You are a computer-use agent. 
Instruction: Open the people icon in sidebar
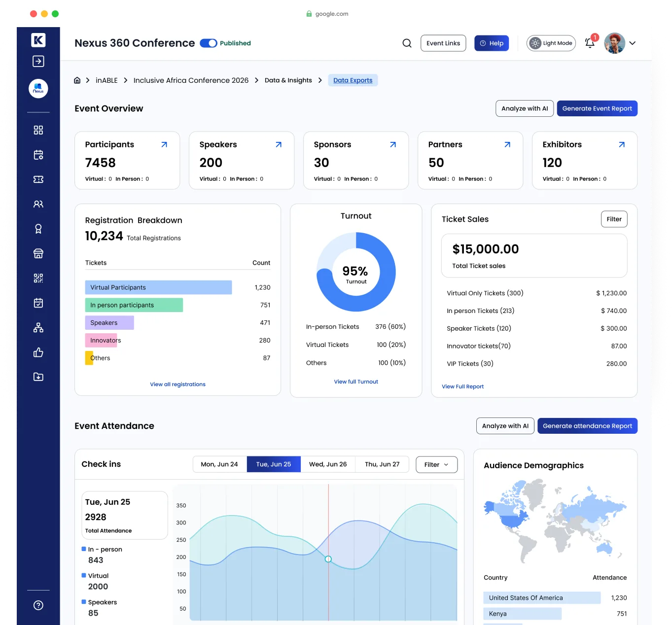coord(38,204)
